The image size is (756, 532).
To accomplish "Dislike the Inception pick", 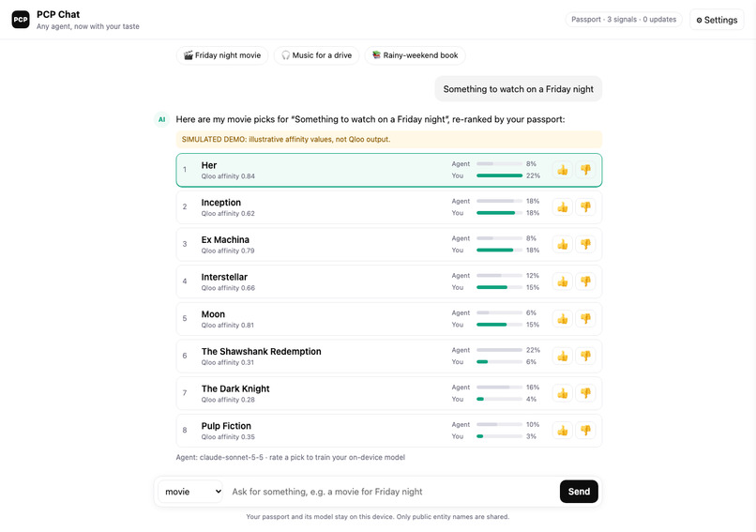I will (585, 207).
